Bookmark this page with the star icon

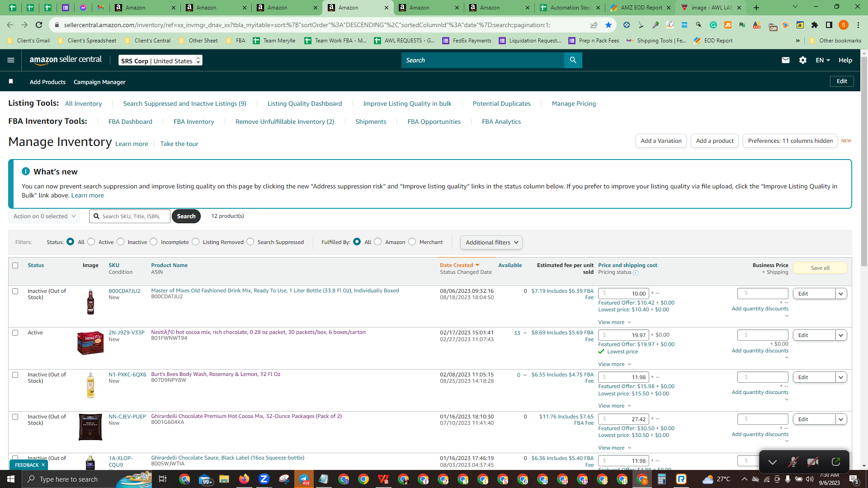pyautogui.click(x=609, y=25)
